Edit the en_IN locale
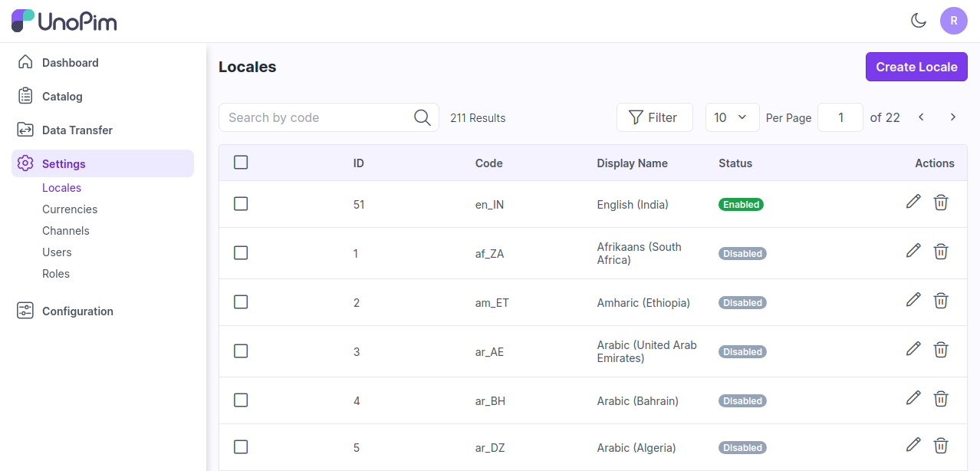The width and height of the screenshot is (980, 471). coord(913,202)
